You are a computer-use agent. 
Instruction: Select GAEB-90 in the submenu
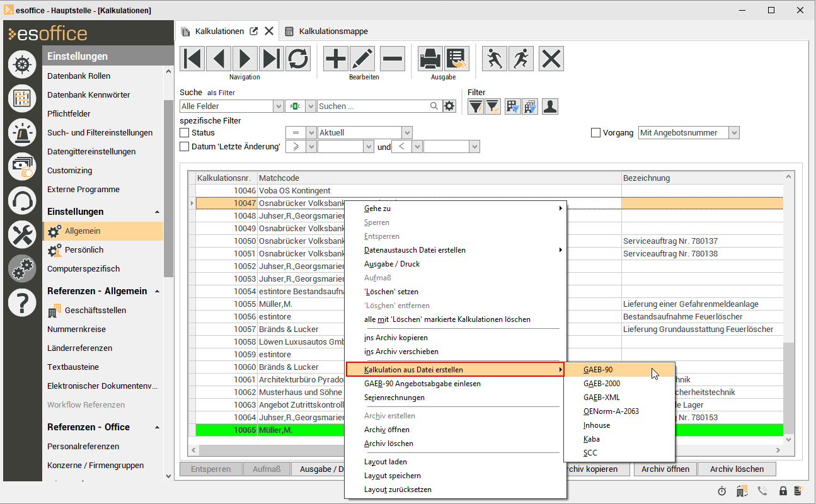click(x=619, y=370)
